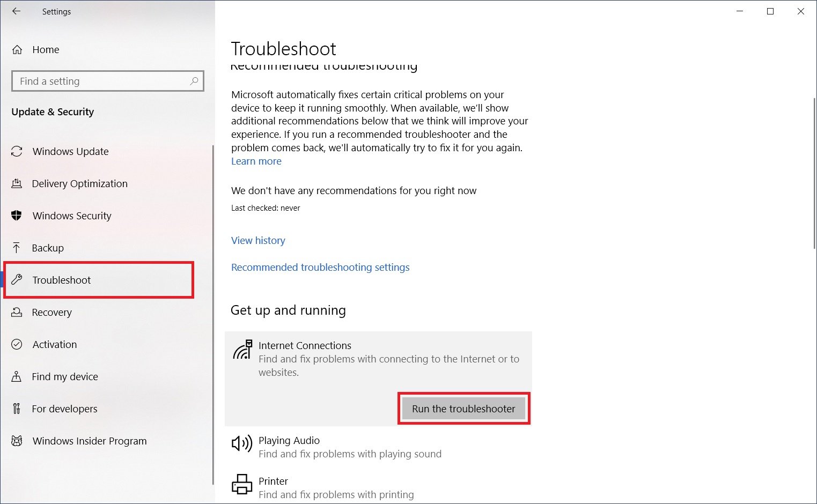Image resolution: width=817 pixels, height=504 pixels.
Task: Click the Learn more link
Action: (x=256, y=161)
